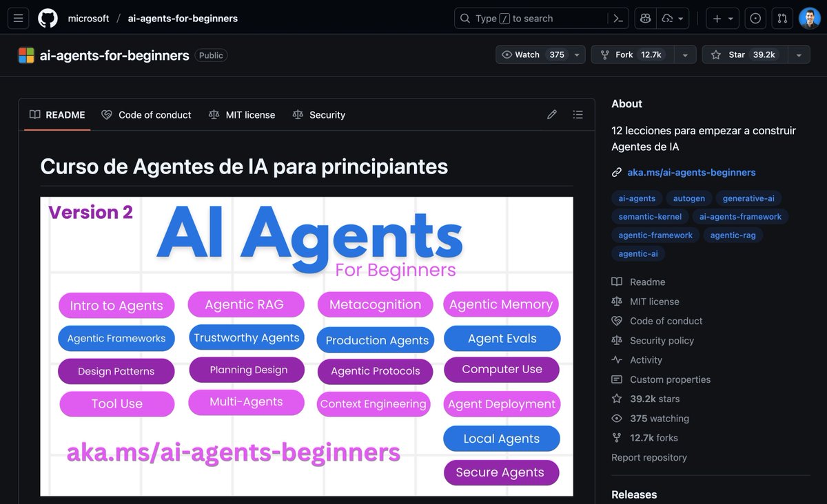Click the Watch button
This screenshot has height=504, width=827.
pyautogui.click(x=532, y=54)
